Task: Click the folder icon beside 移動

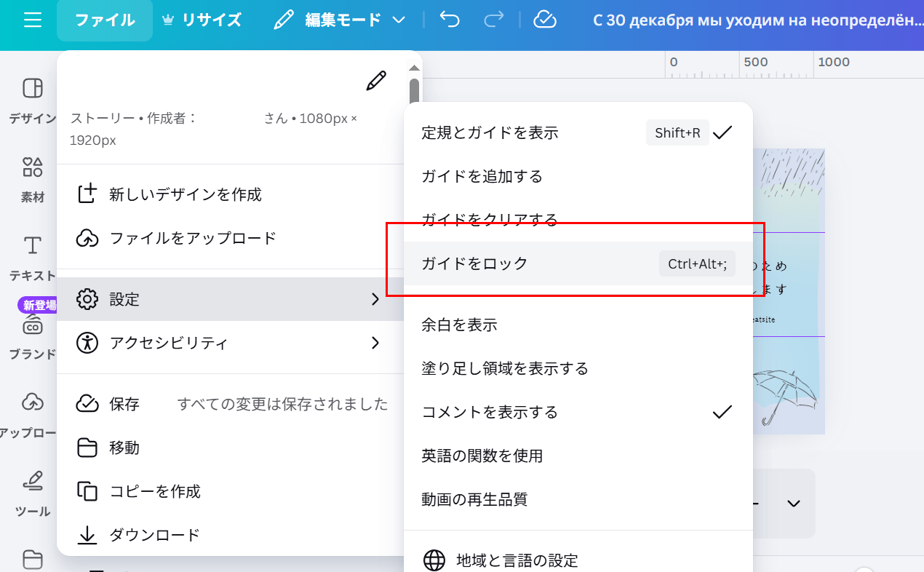Action: pyautogui.click(x=87, y=448)
